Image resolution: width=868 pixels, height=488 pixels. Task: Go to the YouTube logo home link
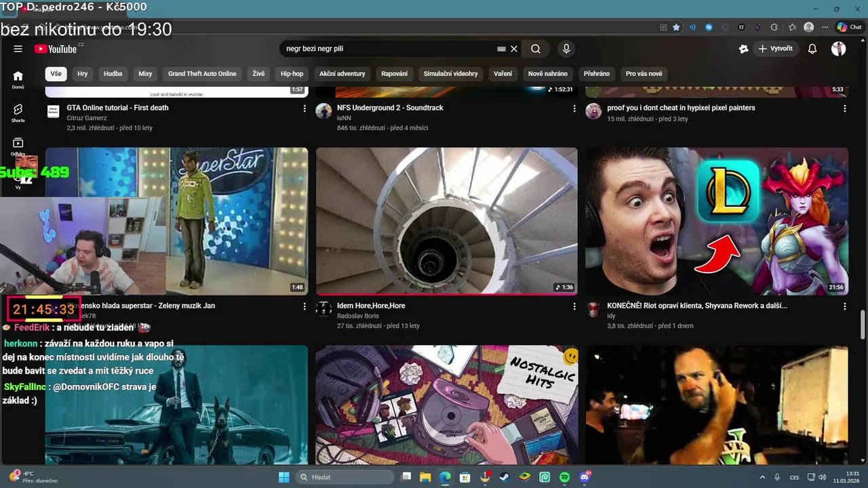56,49
